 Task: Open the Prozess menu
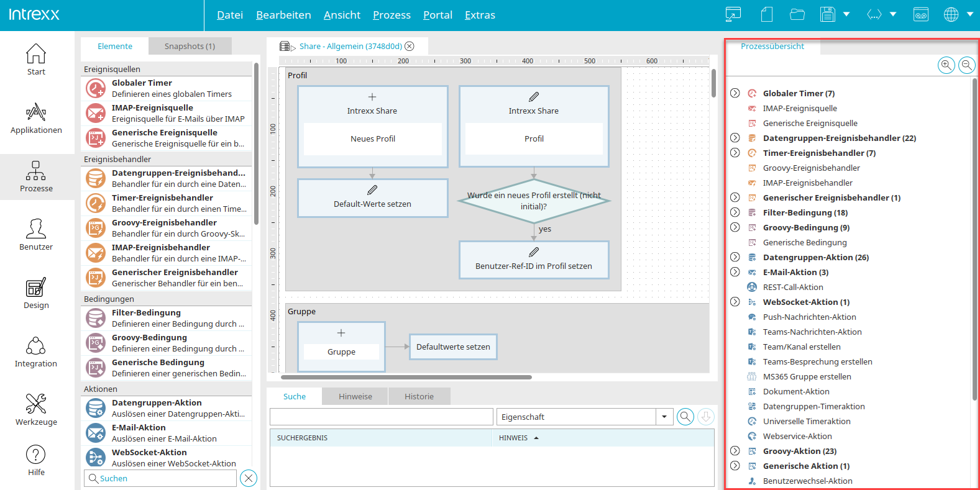coord(392,15)
